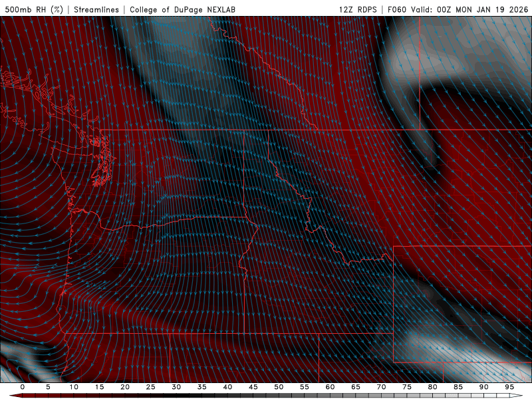Click the 95 label on the humidity scale

pos(509,387)
